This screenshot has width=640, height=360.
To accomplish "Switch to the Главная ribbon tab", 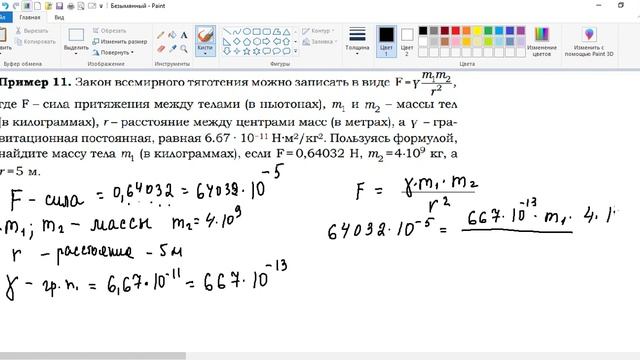I will point(30,18).
